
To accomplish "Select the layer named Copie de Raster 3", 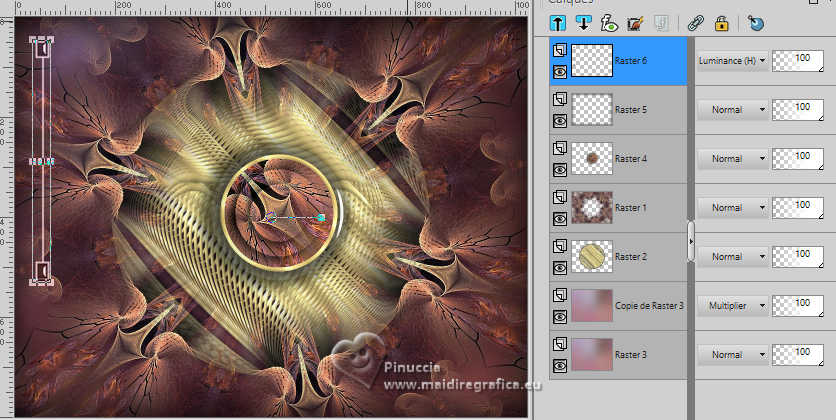I will [x=649, y=306].
